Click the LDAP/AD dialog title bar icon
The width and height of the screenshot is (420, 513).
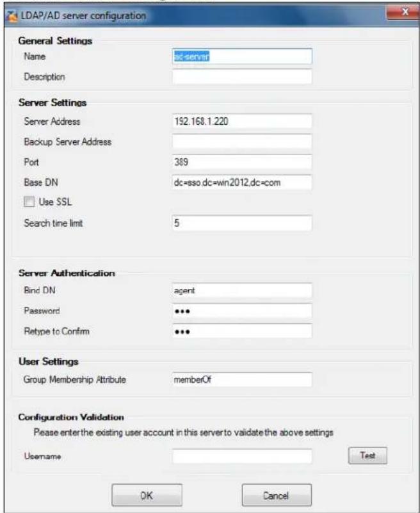(12, 16)
